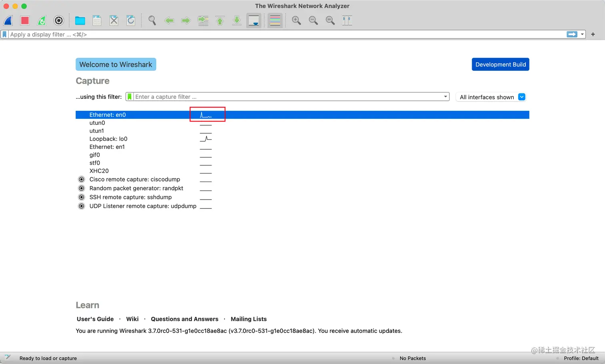Click No Packets status text
The height and width of the screenshot is (364, 605).
tap(413, 358)
